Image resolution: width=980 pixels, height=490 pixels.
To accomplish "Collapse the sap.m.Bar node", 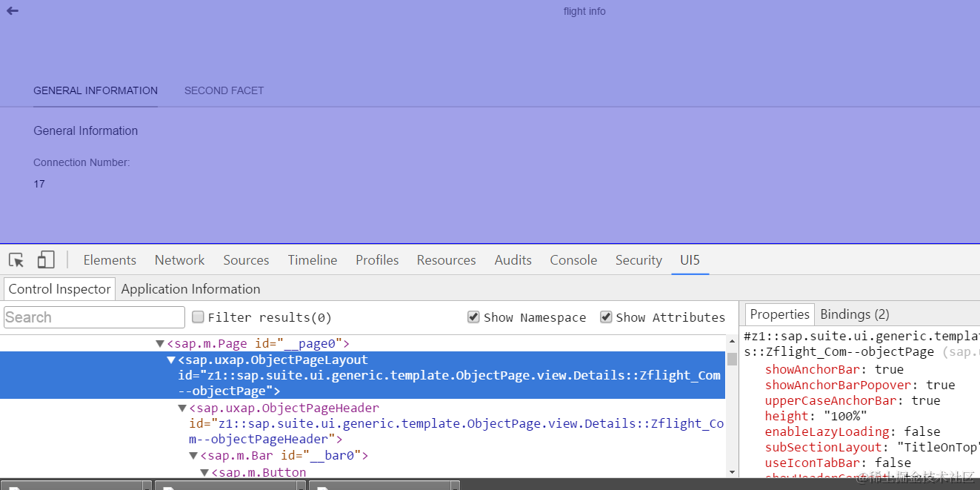I will pyautogui.click(x=193, y=456).
